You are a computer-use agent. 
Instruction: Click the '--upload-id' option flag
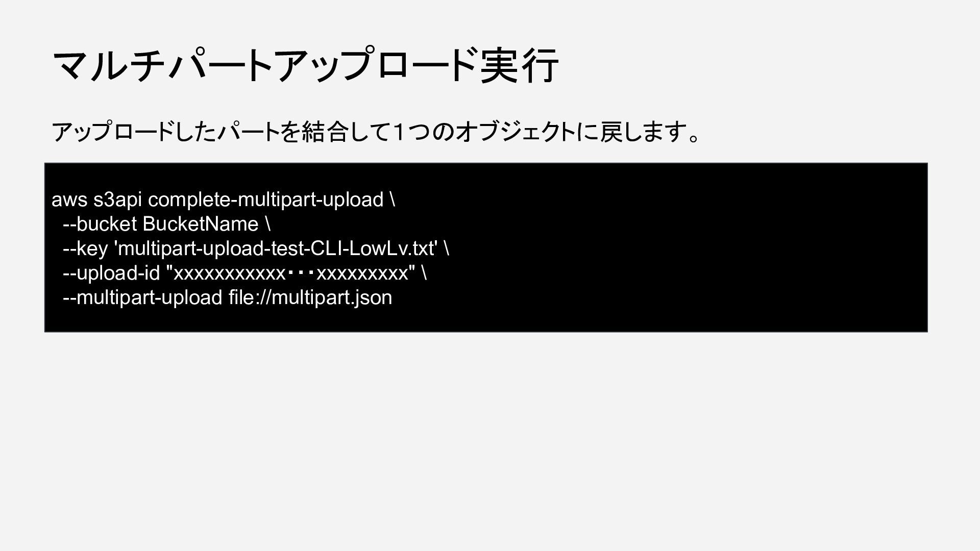point(112,273)
